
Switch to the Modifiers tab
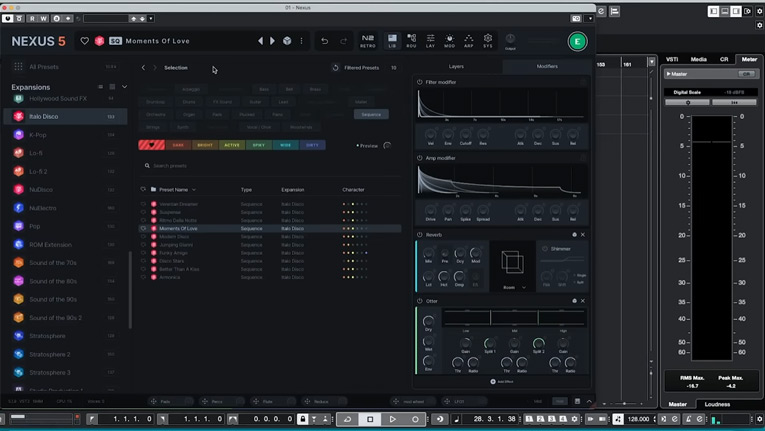[547, 66]
